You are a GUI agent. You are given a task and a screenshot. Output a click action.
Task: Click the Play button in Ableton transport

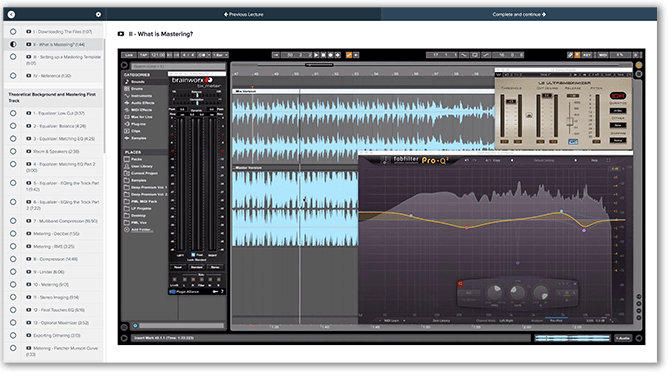click(x=316, y=55)
